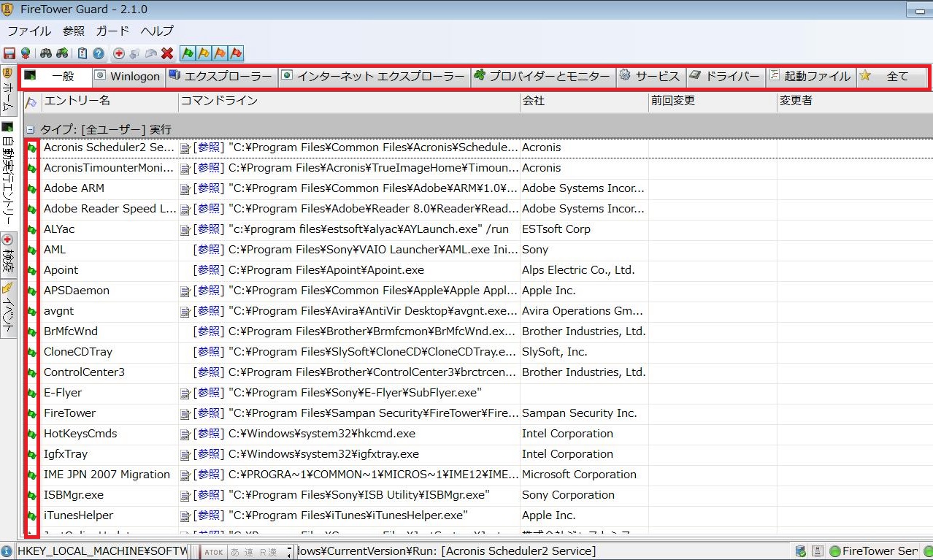933x560 pixels.
Task: Open the ガード menu
Action: click(x=112, y=31)
